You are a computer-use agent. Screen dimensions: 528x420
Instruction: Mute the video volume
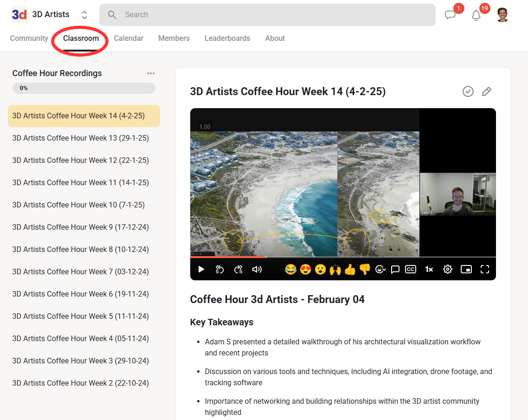coord(257,269)
